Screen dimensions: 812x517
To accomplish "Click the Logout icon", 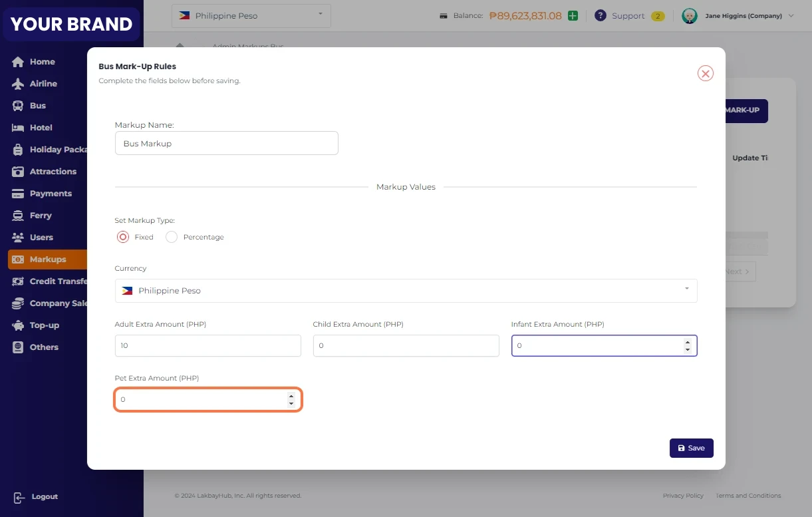I will pyautogui.click(x=19, y=497).
